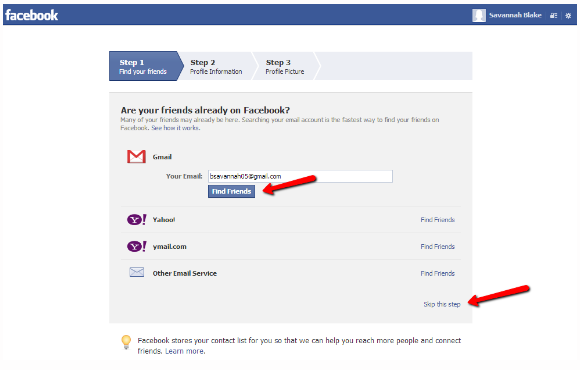580x370 pixels.
Task: Click the Gmail label text
Action: point(162,157)
